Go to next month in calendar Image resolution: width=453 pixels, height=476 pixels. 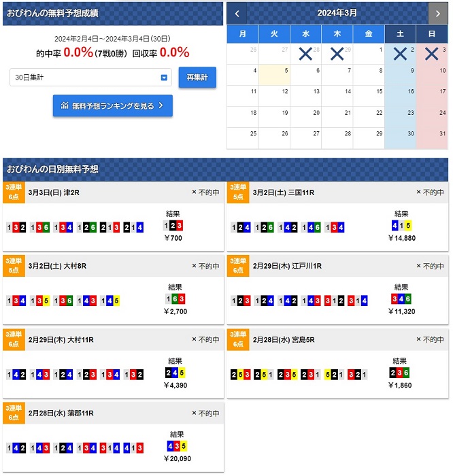pos(437,13)
